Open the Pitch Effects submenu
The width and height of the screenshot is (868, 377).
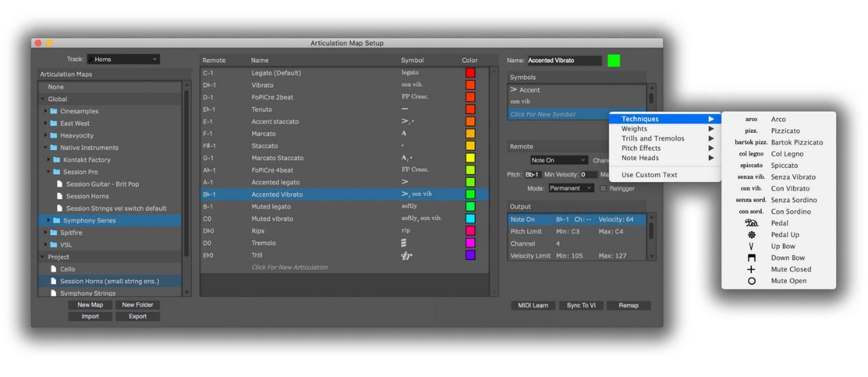point(665,148)
